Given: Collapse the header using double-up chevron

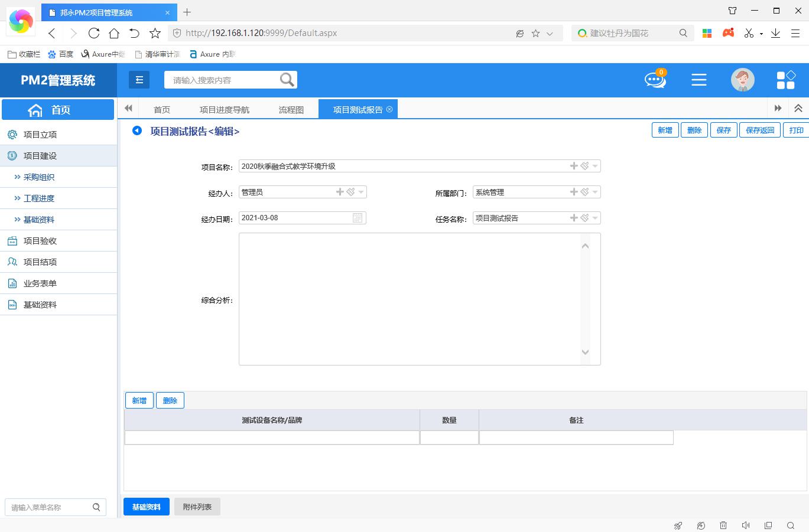Looking at the screenshot, I should [x=798, y=108].
